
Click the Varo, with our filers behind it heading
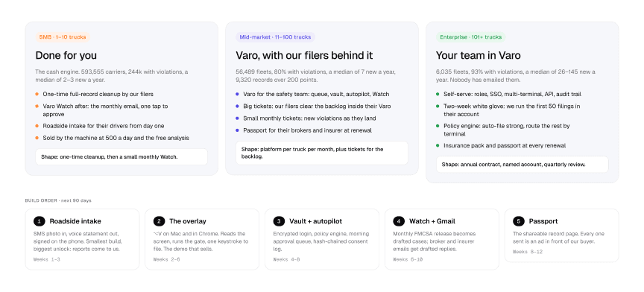point(304,55)
